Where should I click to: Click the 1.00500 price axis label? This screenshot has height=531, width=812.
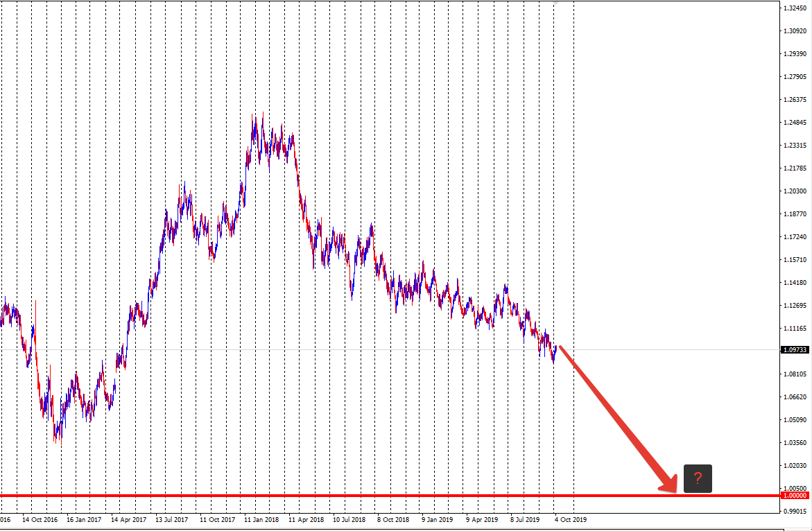(795, 488)
